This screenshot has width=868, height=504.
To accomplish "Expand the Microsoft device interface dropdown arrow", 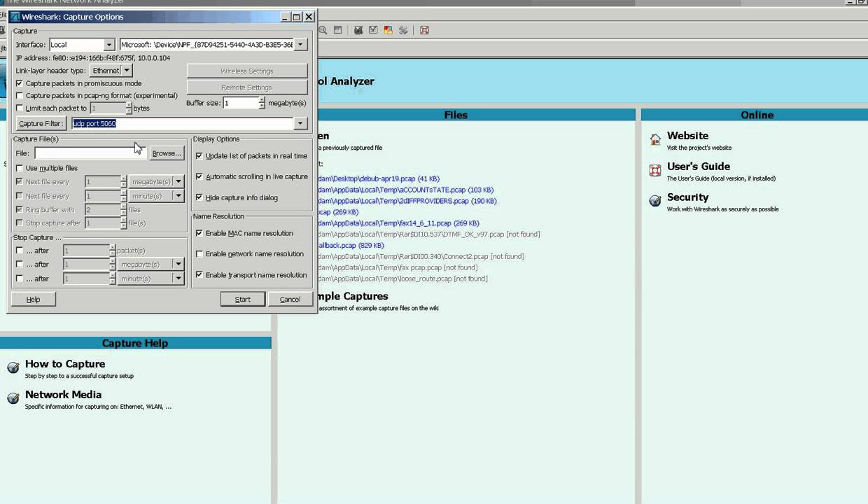I will [300, 45].
